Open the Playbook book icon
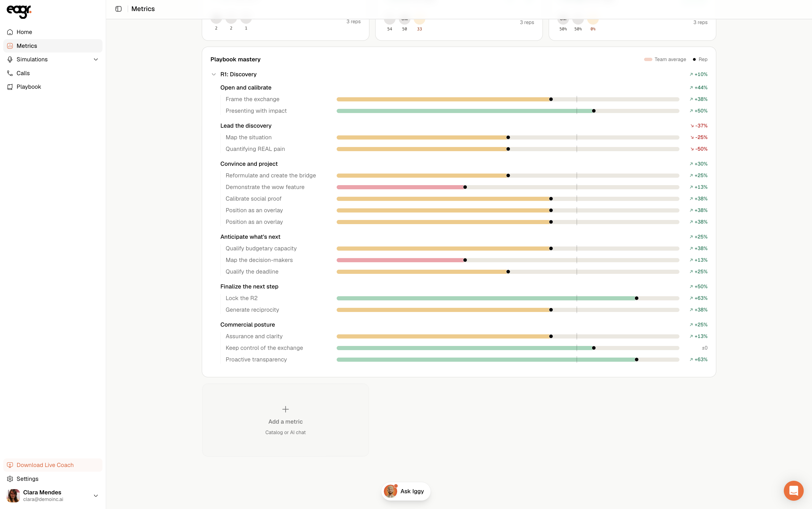Viewport: 812px width, 509px height. click(10, 87)
